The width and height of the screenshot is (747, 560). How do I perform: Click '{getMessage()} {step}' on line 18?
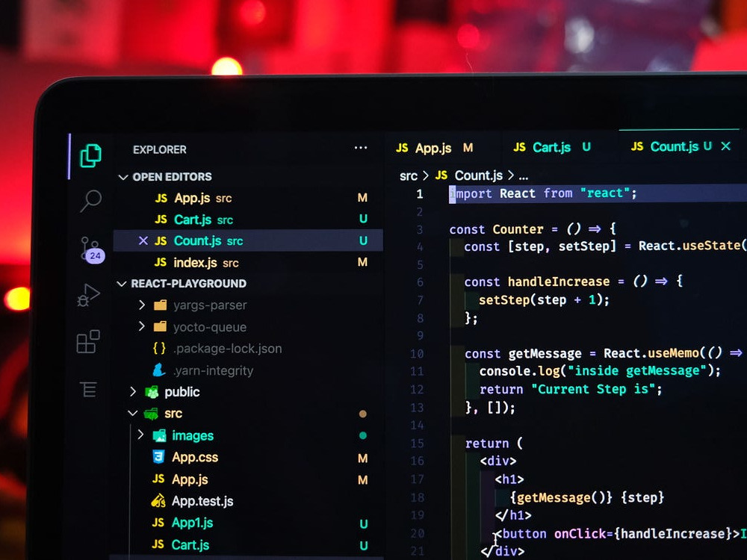tap(586, 497)
